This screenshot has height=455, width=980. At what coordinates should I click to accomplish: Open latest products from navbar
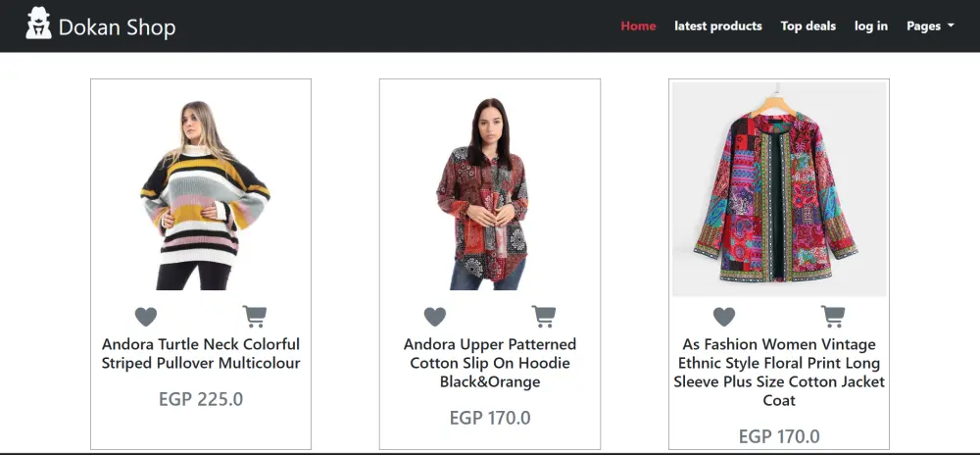[x=718, y=26]
